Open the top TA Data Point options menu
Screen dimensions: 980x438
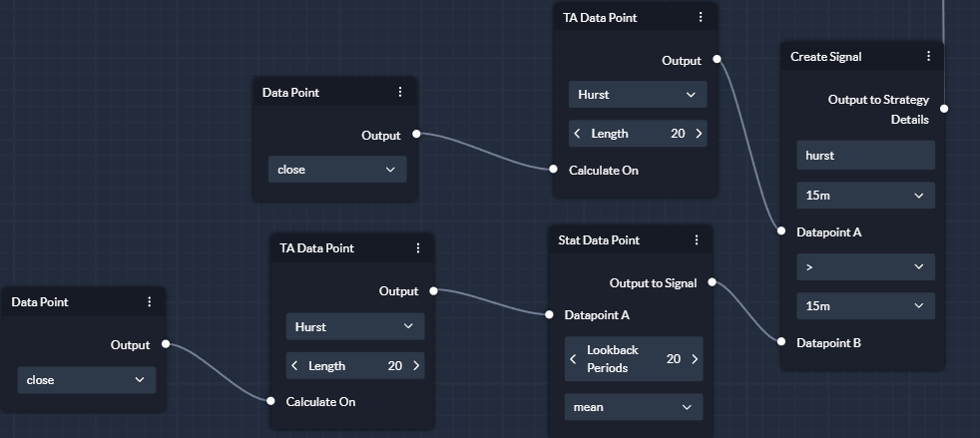point(700,18)
